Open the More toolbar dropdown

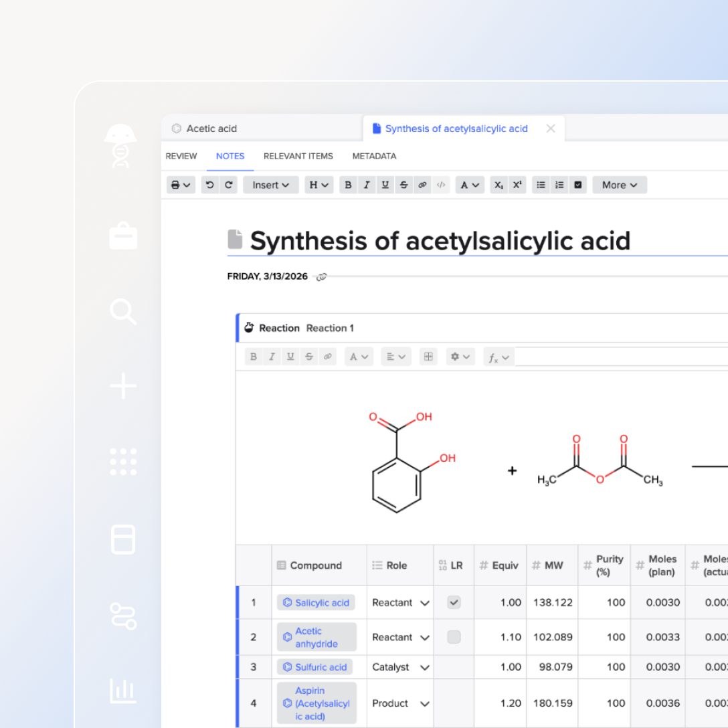pos(620,185)
